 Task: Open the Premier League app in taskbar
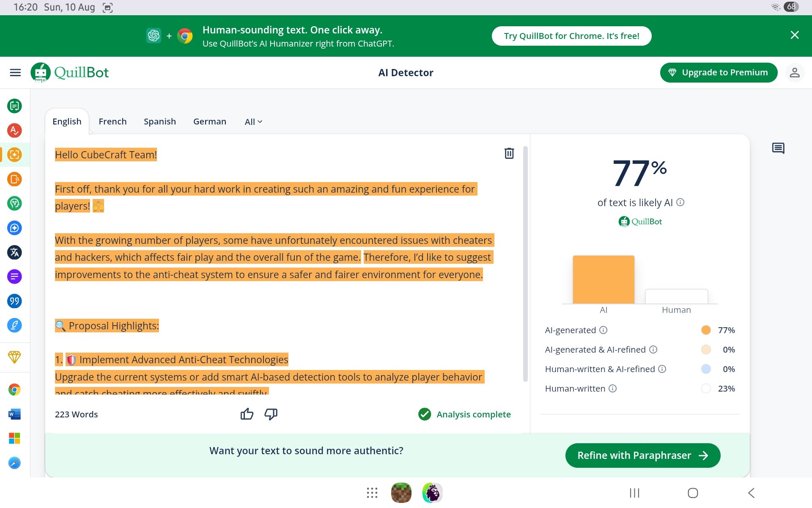pyautogui.click(x=432, y=493)
